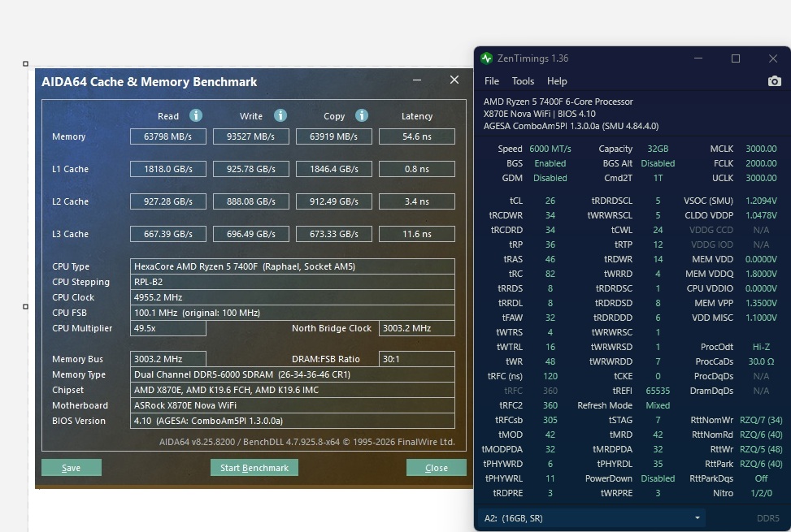Viewport: 791px width, 532px height.
Task: Click the DRAM:FSB Ratio value 30:1
Action: click(x=417, y=359)
